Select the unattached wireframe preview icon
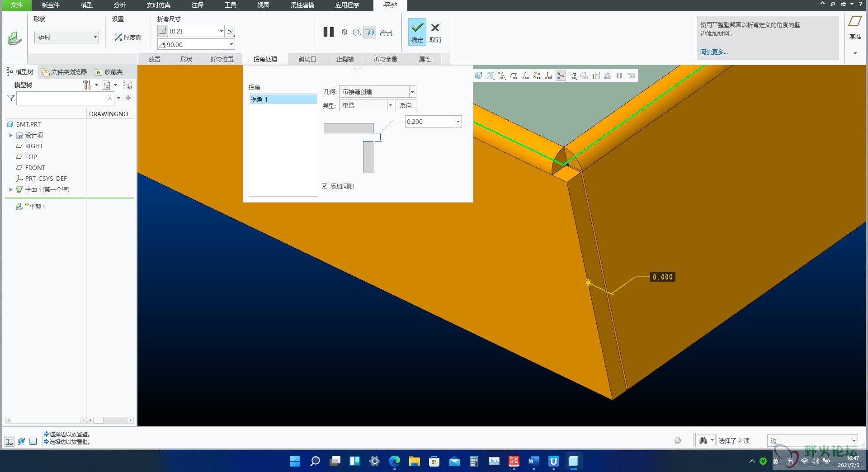The height and width of the screenshot is (472, 868). [x=357, y=32]
